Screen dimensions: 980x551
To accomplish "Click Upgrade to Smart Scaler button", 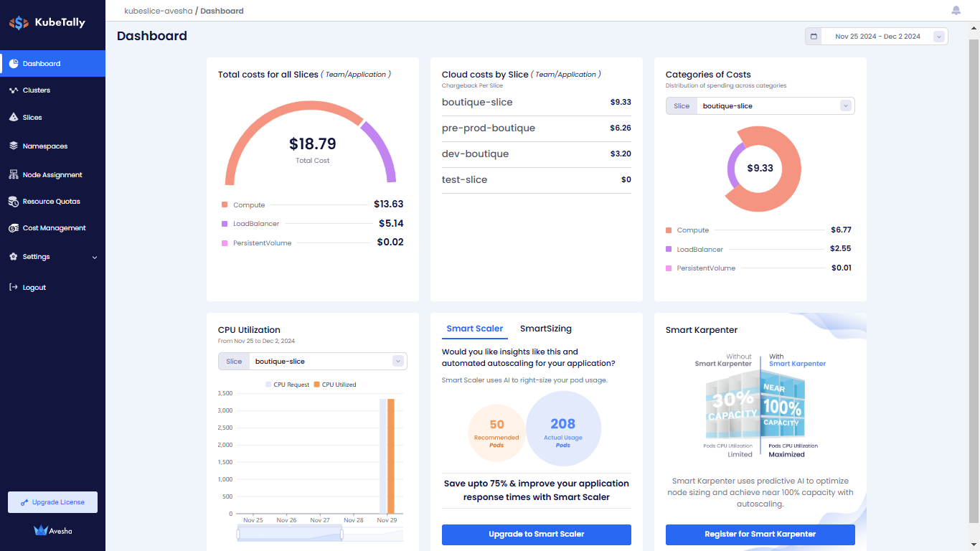I will [x=537, y=534].
